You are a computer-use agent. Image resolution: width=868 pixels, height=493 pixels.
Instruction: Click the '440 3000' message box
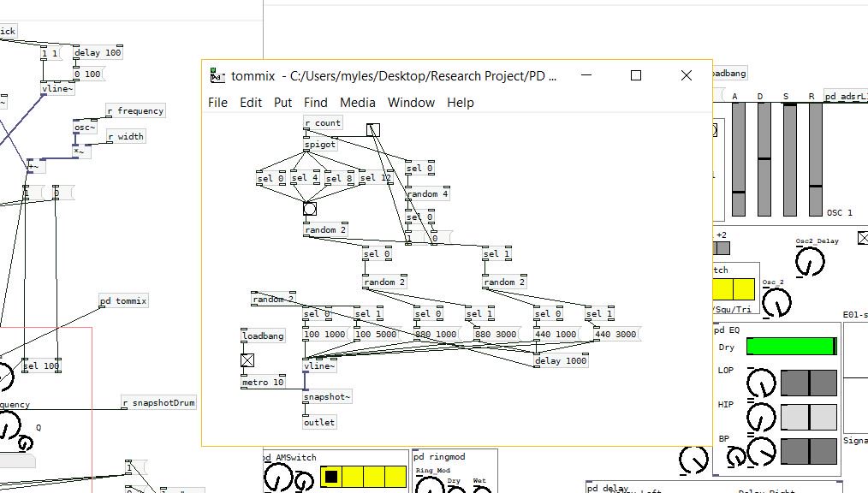[x=615, y=334]
